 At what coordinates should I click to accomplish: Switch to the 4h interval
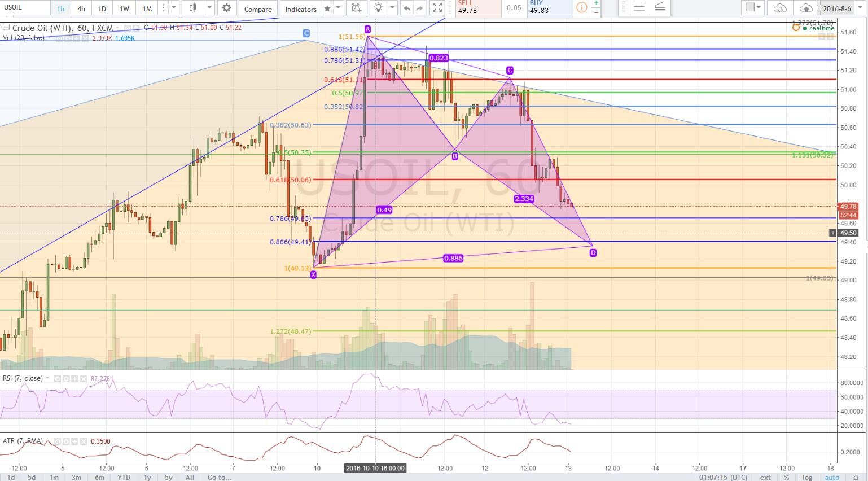click(x=81, y=8)
